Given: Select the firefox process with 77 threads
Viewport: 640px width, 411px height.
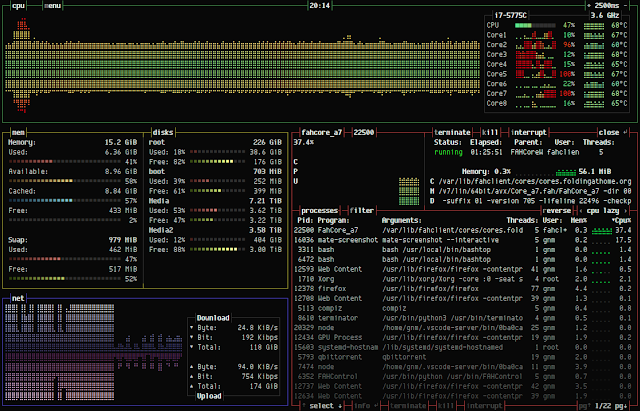Looking at the screenshot, I should click(x=462, y=289).
